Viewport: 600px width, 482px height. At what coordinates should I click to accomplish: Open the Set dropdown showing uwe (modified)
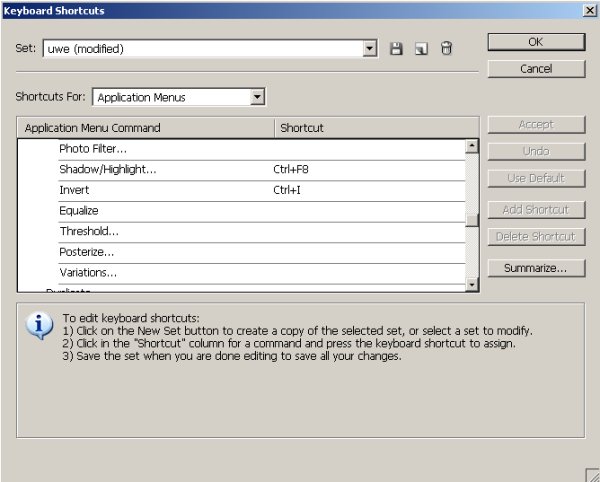click(x=210, y=49)
